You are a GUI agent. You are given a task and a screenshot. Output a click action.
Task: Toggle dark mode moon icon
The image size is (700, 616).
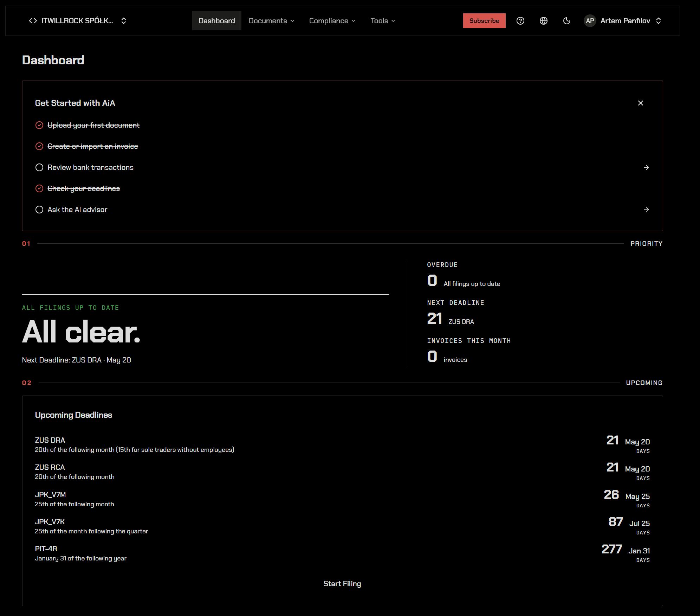click(x=566, y=21)
